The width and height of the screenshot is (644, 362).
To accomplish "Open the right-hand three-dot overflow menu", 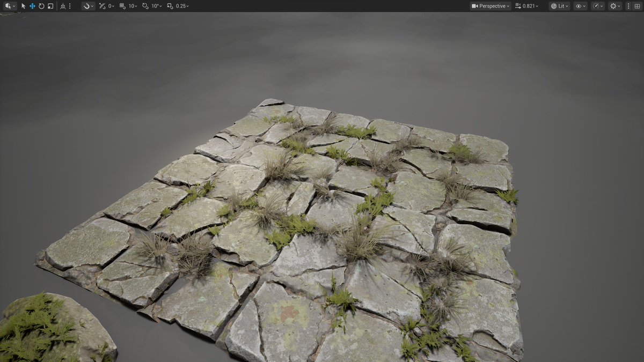I will [629, 6].
